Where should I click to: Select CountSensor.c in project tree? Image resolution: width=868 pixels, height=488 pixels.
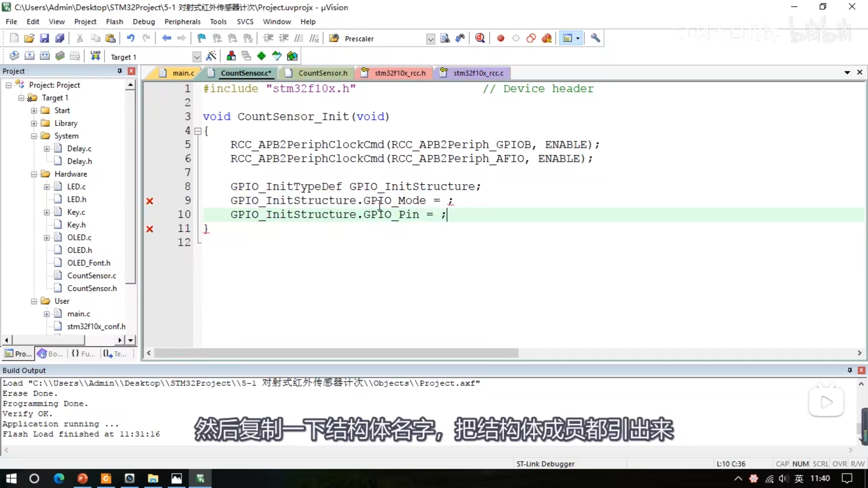(x=92, y=276)
